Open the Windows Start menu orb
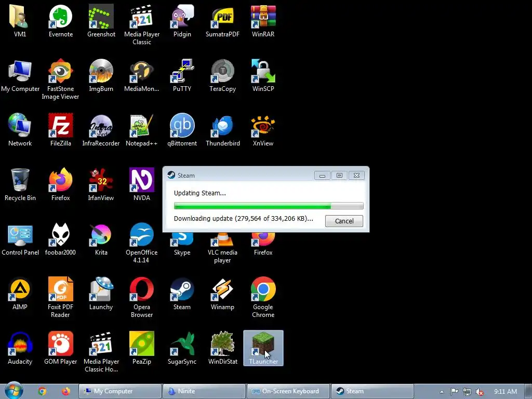Viewport: 532px width, 399px height. click(14, 391)
